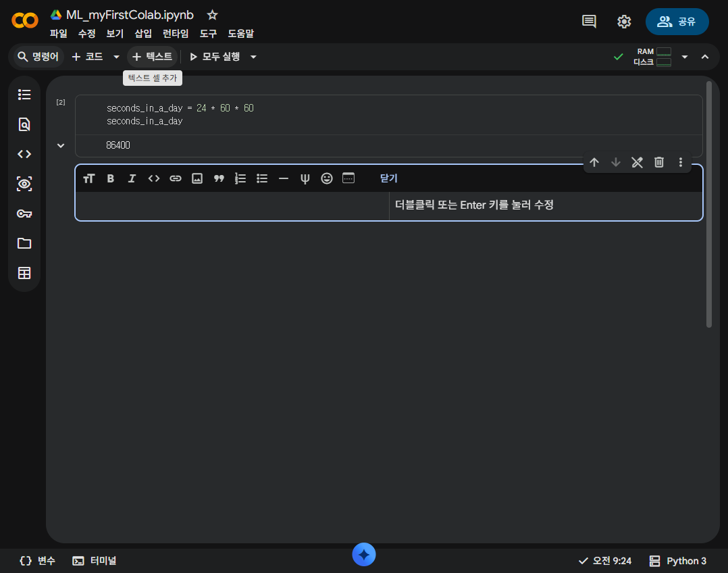Click the notebook vertical scrollbar

point(708,205)
